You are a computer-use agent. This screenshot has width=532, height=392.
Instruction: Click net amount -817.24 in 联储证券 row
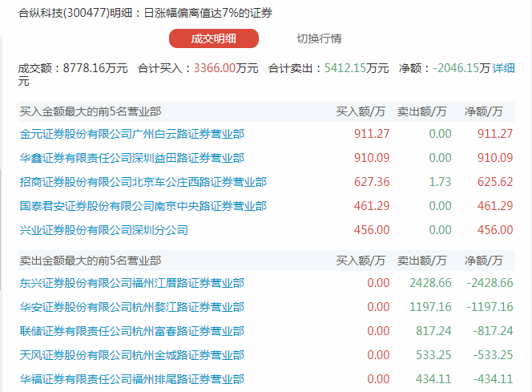click(493, 331)
